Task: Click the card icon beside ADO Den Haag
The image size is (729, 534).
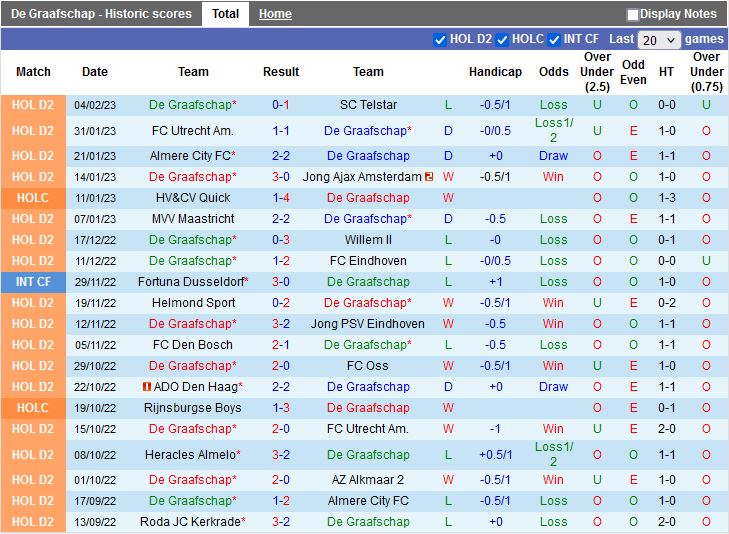Action: pos(147,386)
